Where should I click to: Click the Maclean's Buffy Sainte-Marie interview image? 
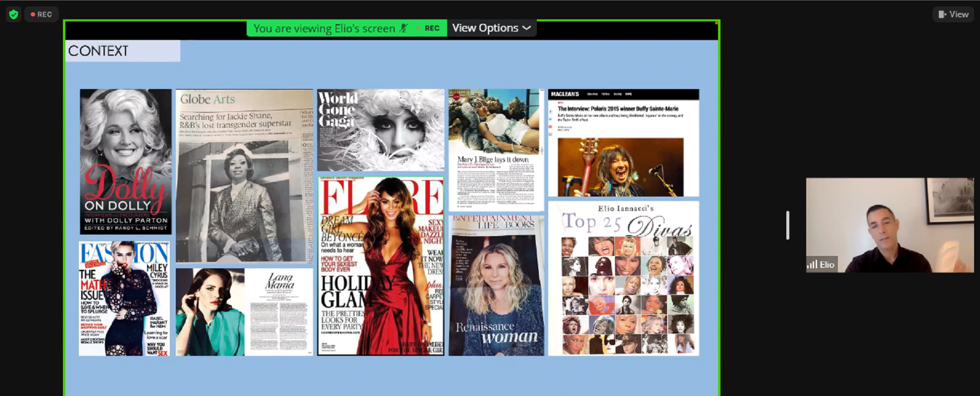coord(623,143)
